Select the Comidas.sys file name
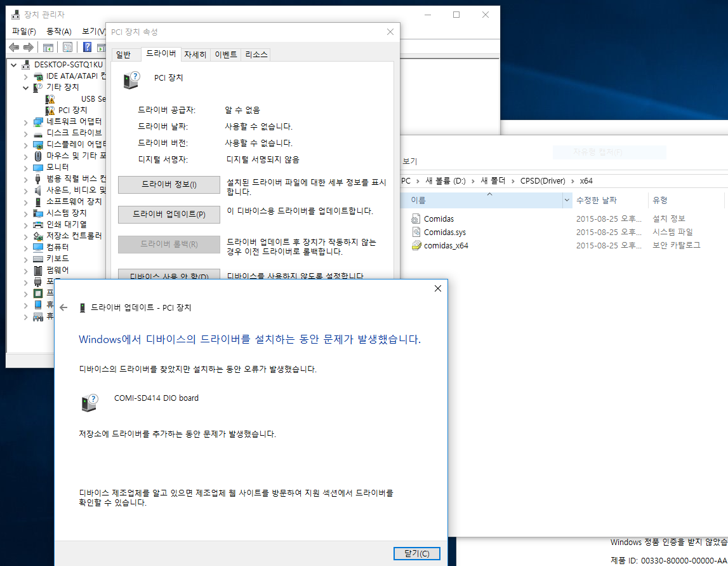Screen dimensions: 728x566 click(x=445, y=232)
